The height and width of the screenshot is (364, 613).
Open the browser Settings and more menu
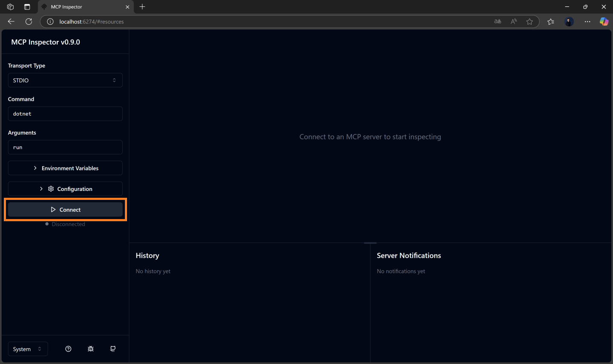pyautogui.click(x=587, y=22)
